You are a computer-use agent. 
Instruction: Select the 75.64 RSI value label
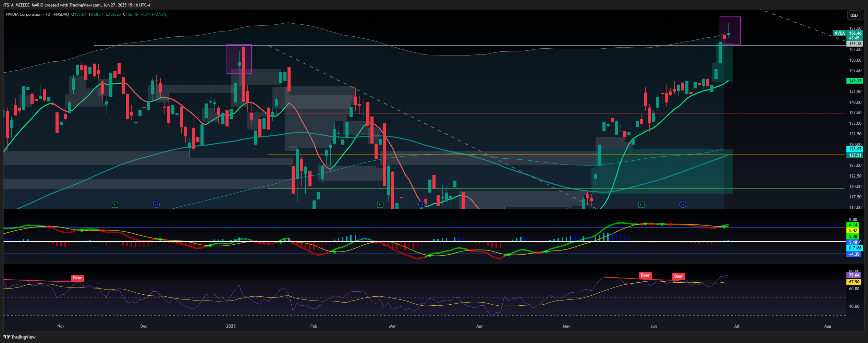(x=854, y=275)
